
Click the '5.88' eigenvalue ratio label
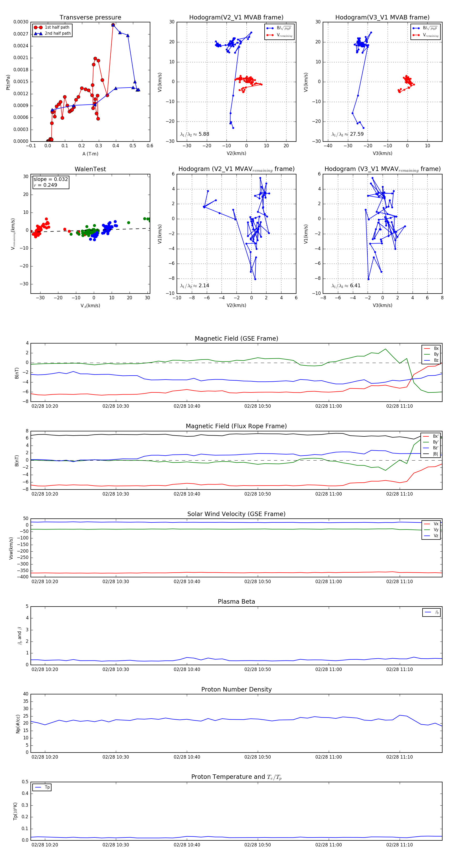(204, 134)
